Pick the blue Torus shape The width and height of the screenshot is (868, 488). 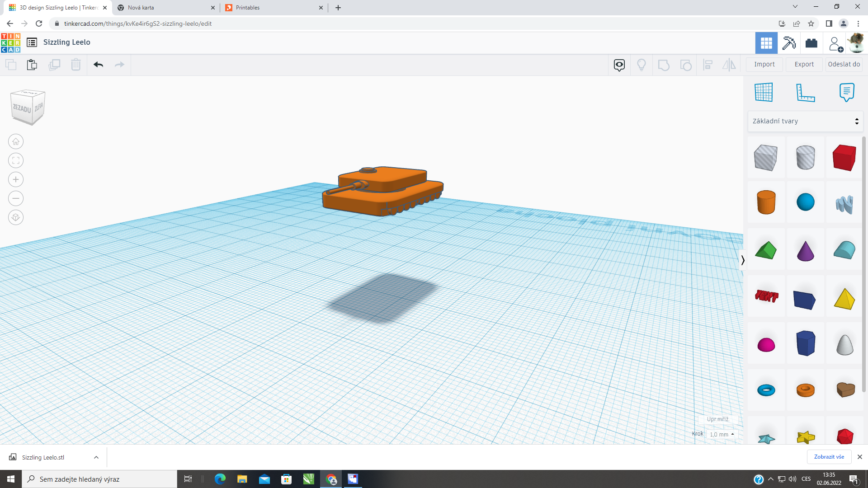[766, 390]
